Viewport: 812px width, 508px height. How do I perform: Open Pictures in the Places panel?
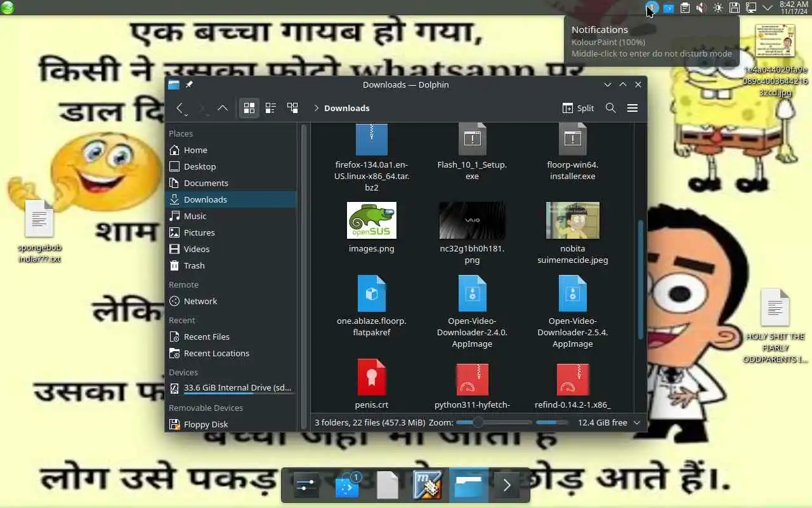click(x=230, y=232)
